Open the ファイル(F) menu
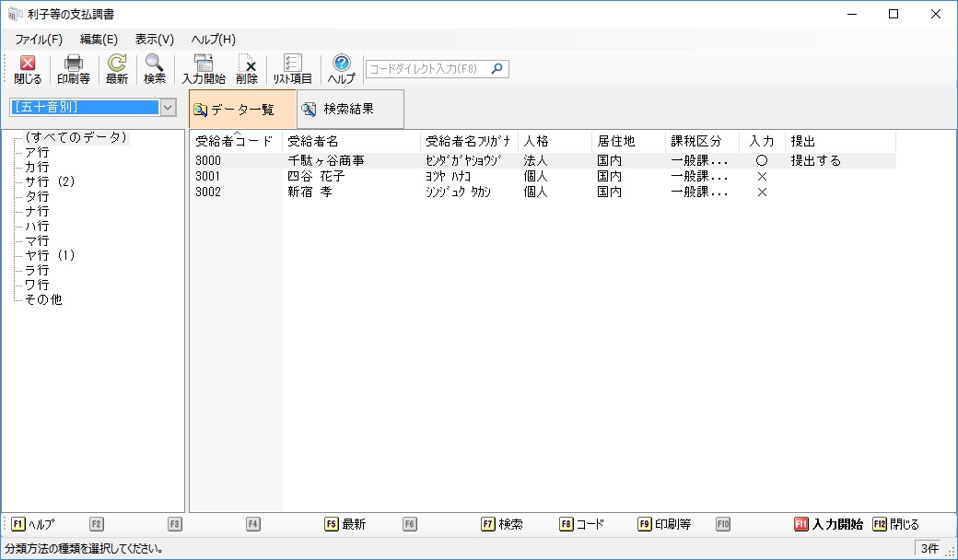Image resolution: width=958 pixels, height=560 pixels. [x=39, y=40]
